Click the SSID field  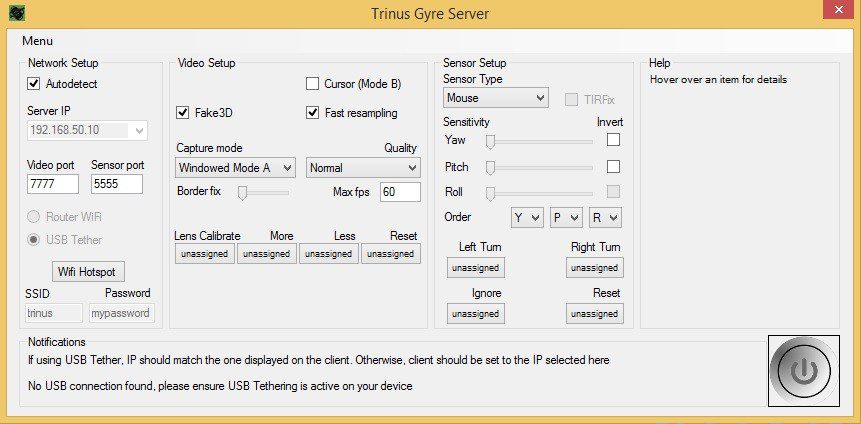click(x=54, y=313)
